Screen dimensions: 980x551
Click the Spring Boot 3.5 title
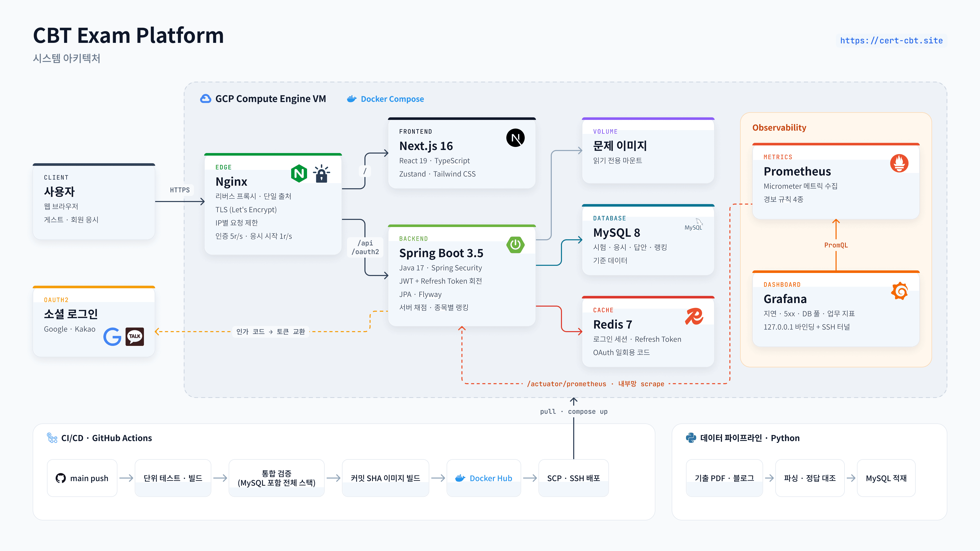[441, 253]
